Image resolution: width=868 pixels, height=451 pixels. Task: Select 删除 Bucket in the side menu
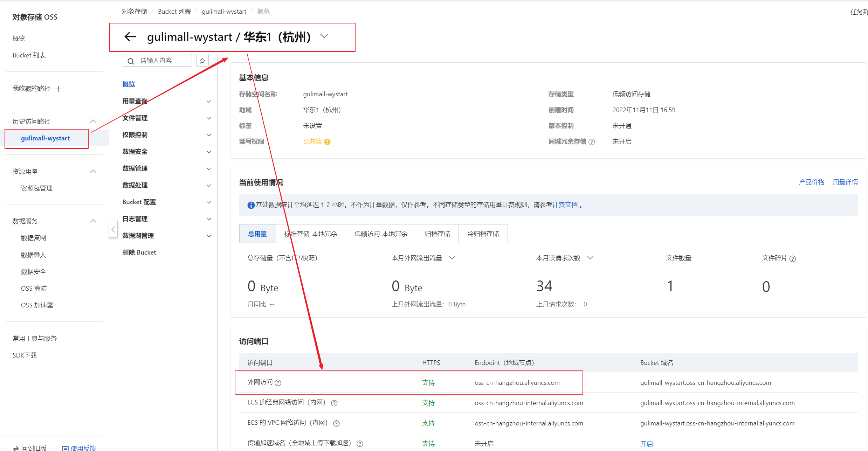coord(139,252)
